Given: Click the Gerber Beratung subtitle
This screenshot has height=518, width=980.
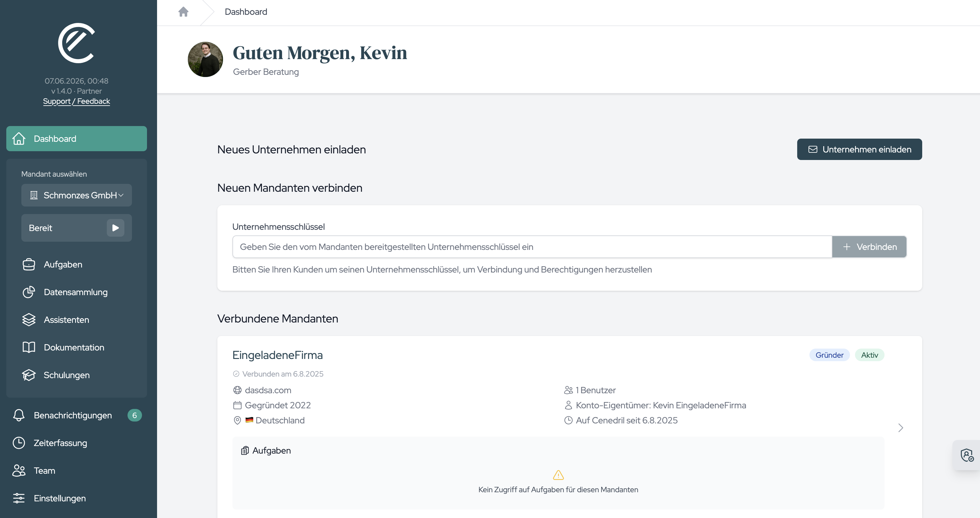Looking at the screenshot, I should pos(265,72).
